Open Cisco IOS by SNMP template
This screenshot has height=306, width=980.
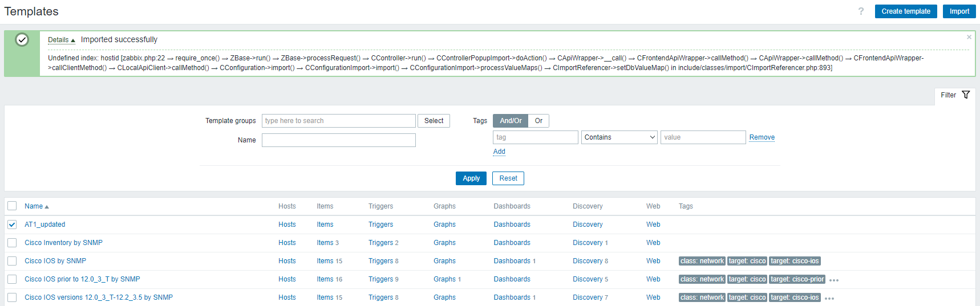(x=55, y=261)
